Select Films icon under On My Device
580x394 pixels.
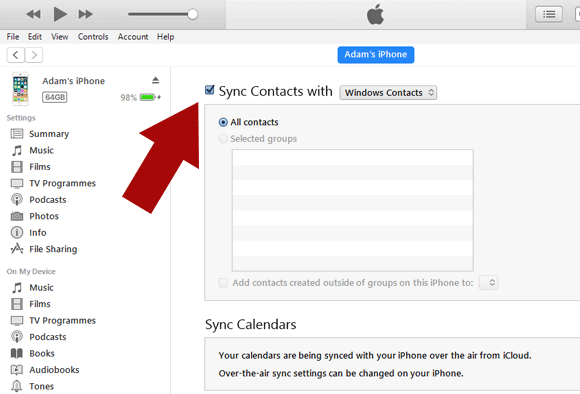point(17,304)
